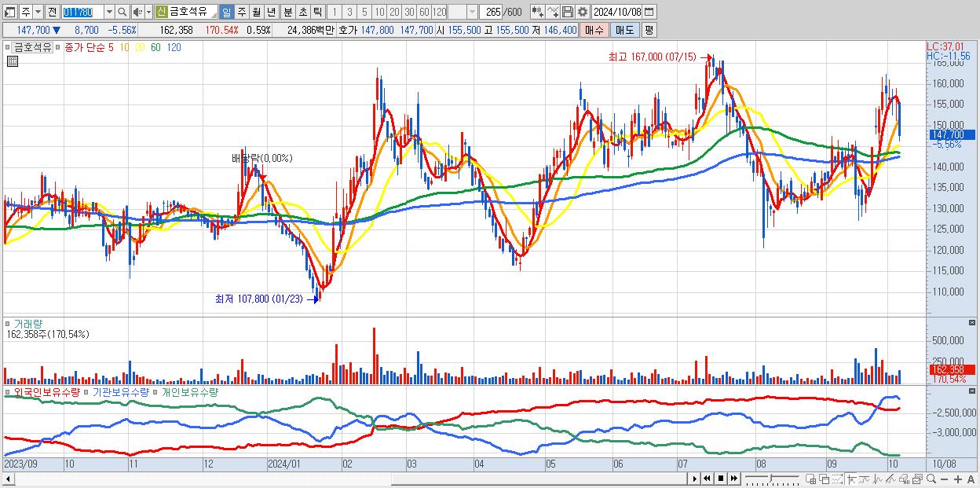Choose the 60 interval button
The height and width of the screenshot is (488, 980).
pyautogui.click(x=424, y=13)
